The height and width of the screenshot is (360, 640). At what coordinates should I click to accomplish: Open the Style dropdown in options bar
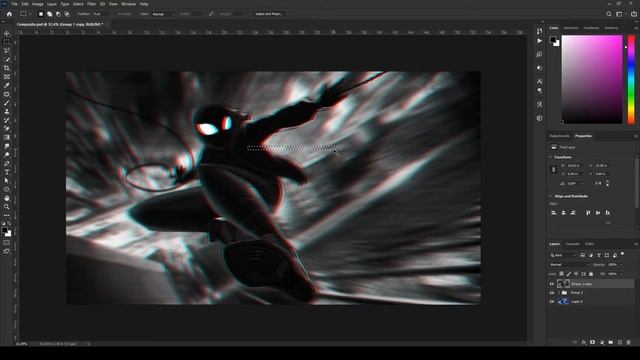[163, 14]
